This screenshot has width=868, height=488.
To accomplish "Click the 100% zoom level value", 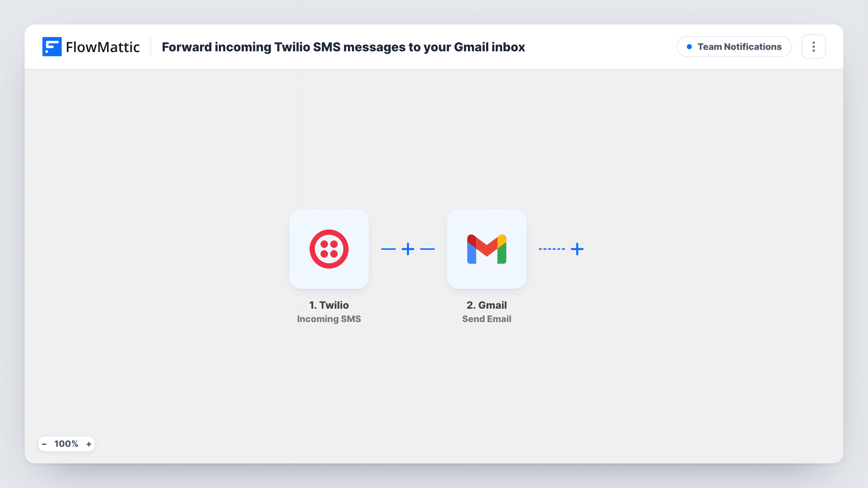I will 66,444.
